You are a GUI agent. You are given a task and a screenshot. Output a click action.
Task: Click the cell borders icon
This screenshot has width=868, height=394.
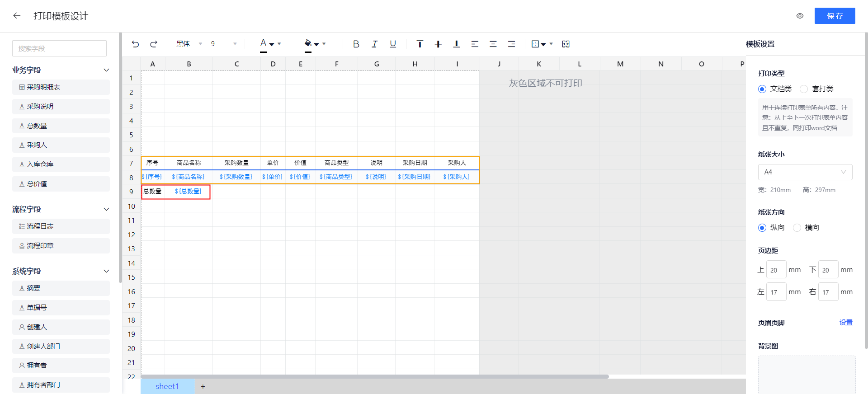[x=535, y=44]
